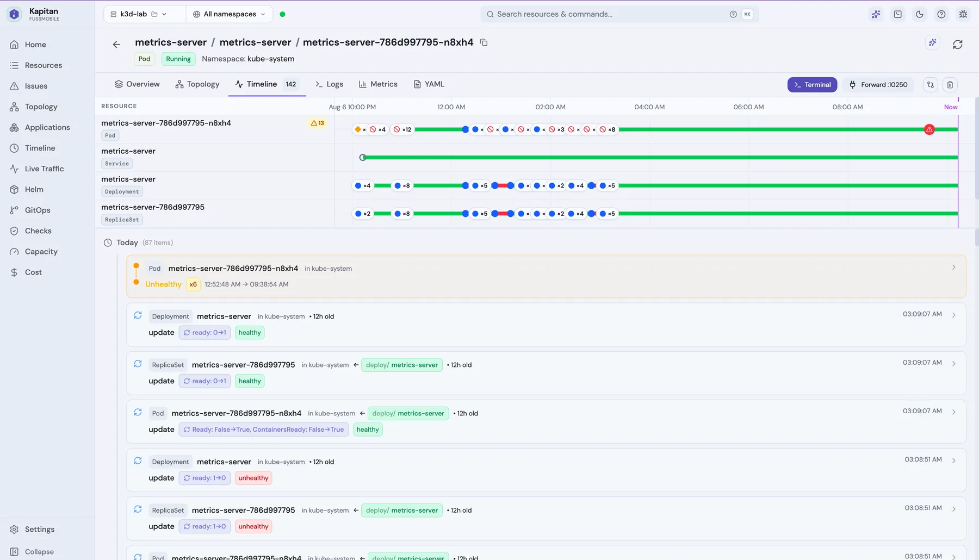The image size is (979, 560).
Task: Click the x8 cluster on Deployment timeline row
Action: (x=402, y=185)
